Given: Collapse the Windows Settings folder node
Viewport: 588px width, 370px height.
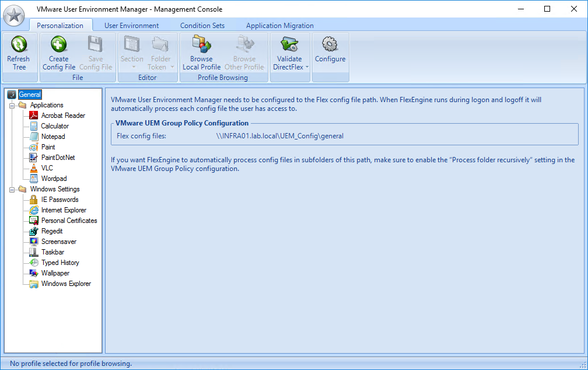Looking at the screenshot, I should pos(12,190).
